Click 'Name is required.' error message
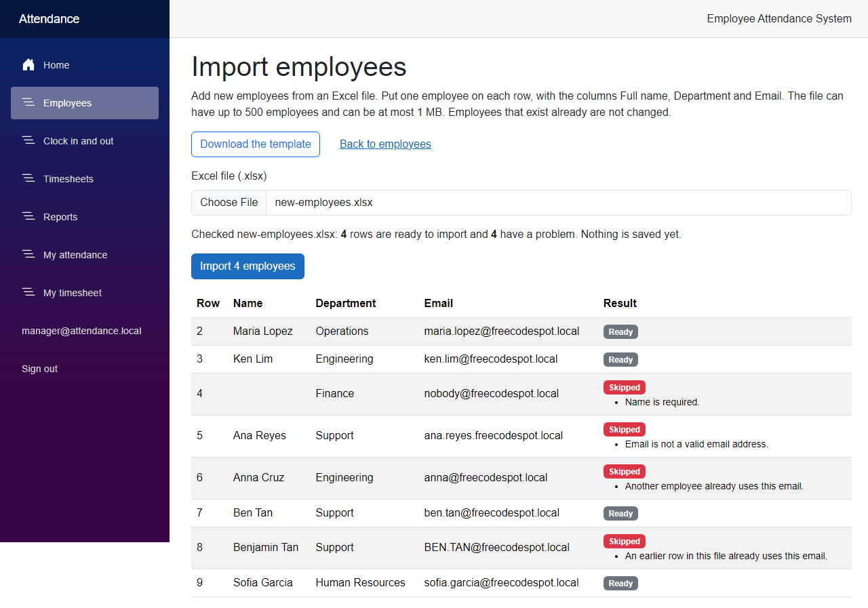This screenshot has height=608, width=868. 662,402
